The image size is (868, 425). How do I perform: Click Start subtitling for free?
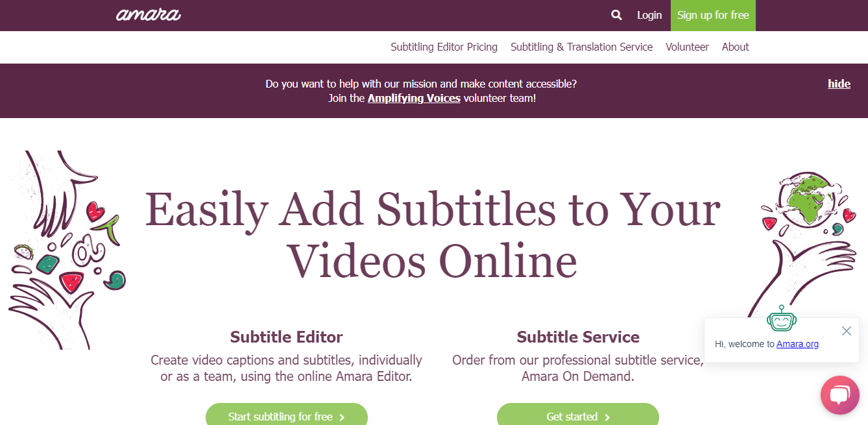(287, 416)
